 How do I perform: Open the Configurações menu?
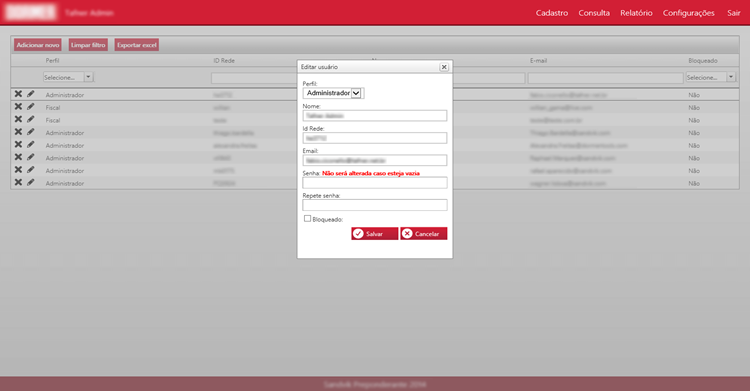[688, 13]
